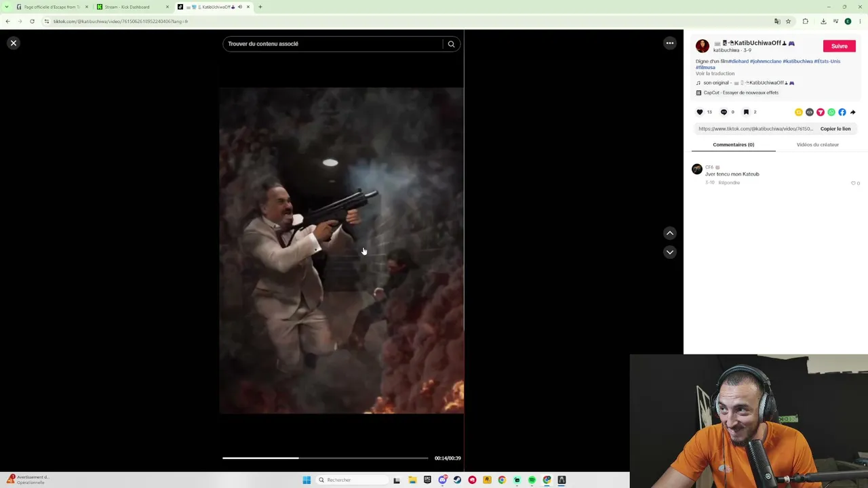Open Discord from the taskbar
Screen dimensions: 868x488
(442, 480)
